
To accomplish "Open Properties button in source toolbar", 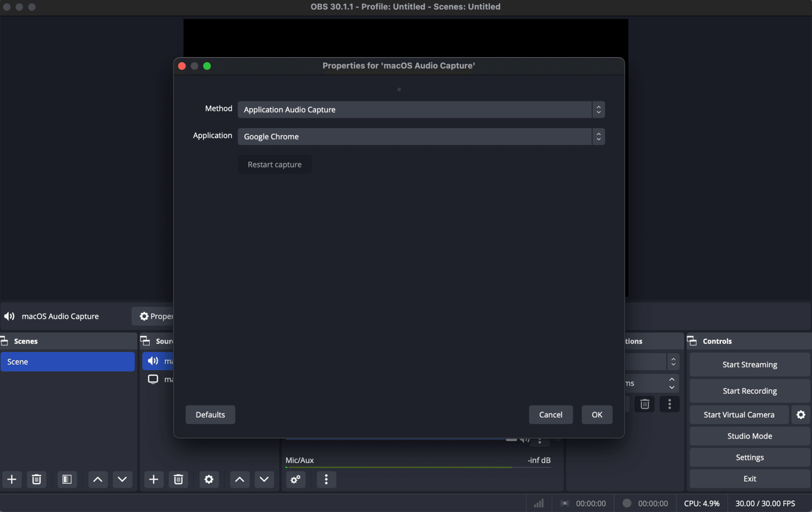I will click(153, 316).
